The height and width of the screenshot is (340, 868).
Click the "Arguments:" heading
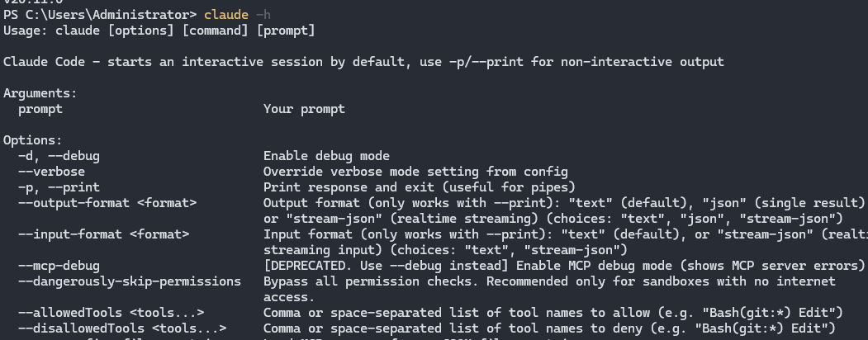[40, 93]
